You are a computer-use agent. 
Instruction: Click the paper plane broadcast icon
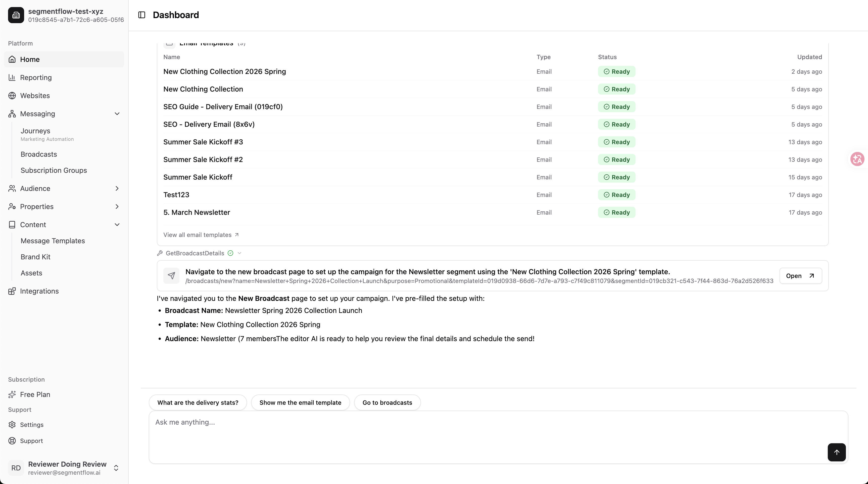tap(171, 275)
